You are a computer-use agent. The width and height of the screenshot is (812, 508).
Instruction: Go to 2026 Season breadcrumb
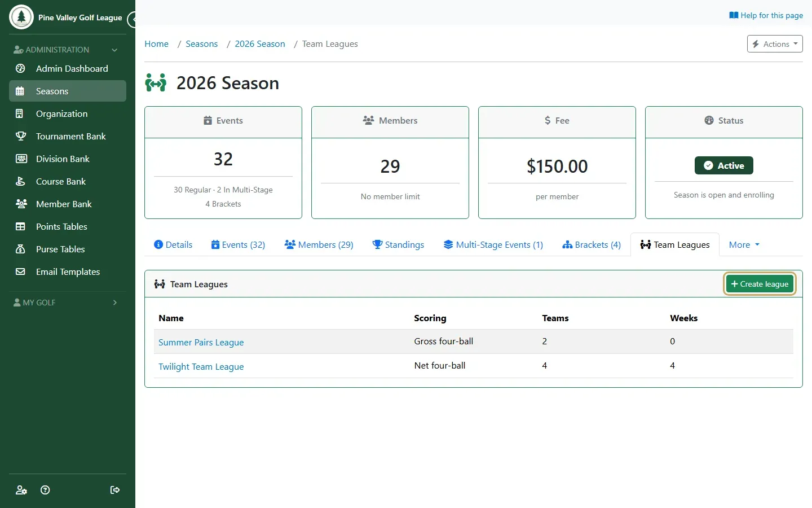[260, 44]
